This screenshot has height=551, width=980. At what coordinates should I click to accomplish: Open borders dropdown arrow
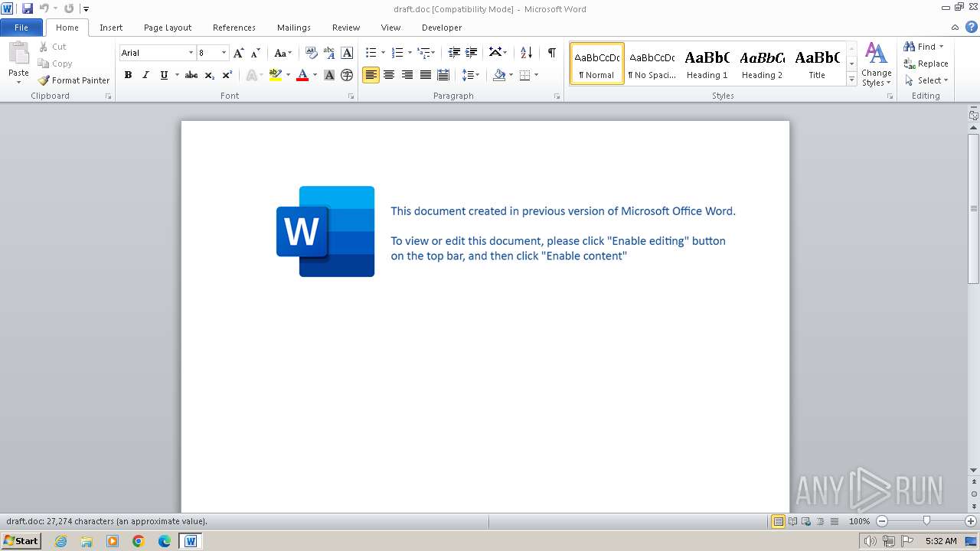coord(536,75)
